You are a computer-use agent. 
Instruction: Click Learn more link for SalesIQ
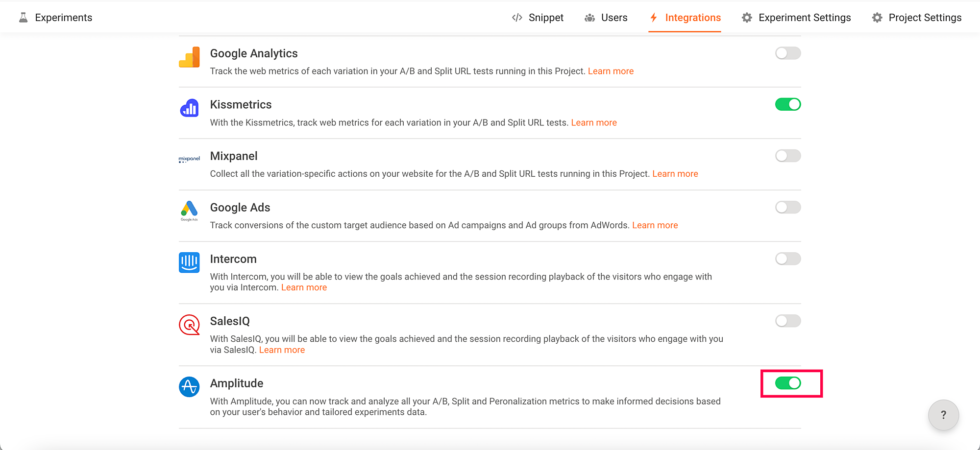(x=282, y=350)
